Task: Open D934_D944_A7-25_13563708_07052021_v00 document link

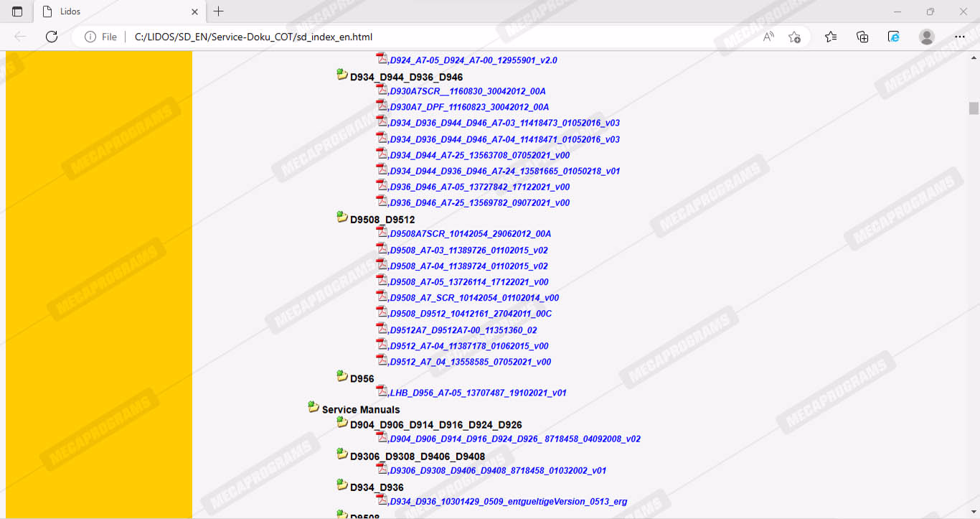Action: tap(479, 155)
